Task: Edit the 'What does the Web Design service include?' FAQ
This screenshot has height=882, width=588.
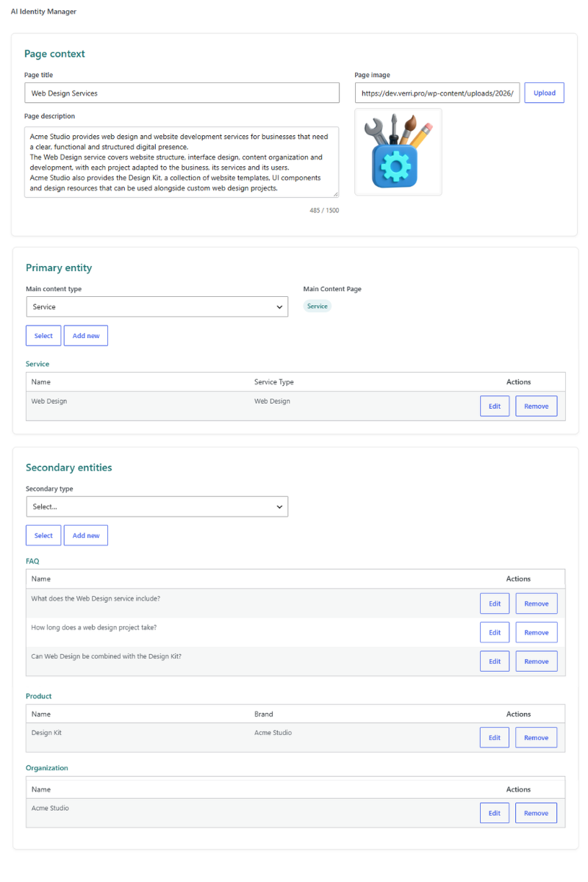Action: coord(495,603)
